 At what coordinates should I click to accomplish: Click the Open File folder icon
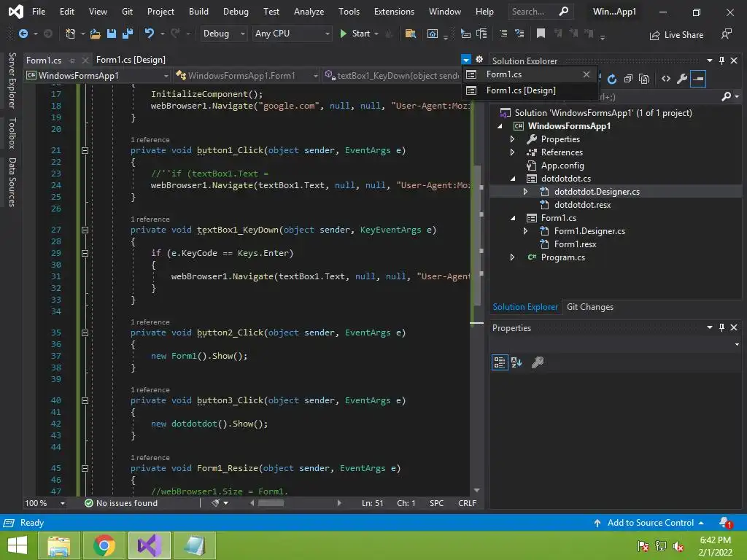[96, 34]
